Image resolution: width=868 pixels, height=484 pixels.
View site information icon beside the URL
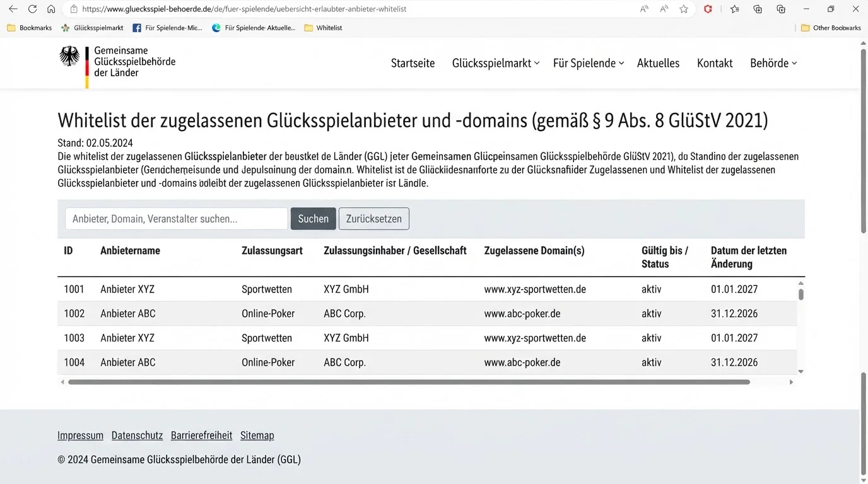(x=74, y=9)
